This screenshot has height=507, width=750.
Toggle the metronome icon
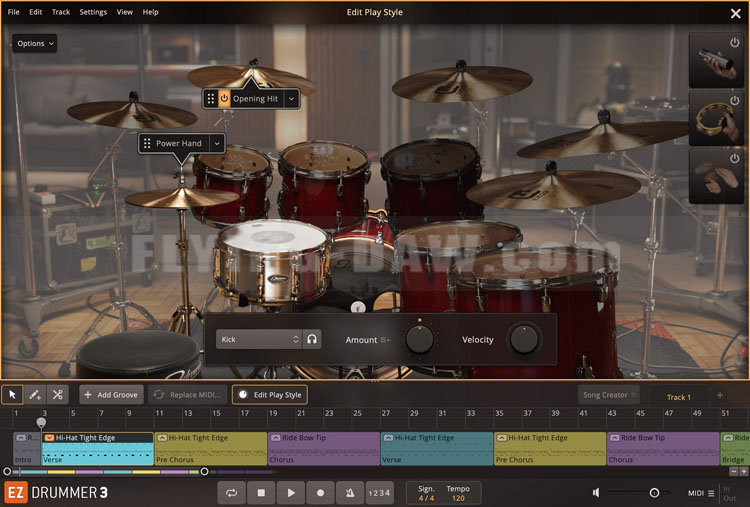tap(349, 493)
